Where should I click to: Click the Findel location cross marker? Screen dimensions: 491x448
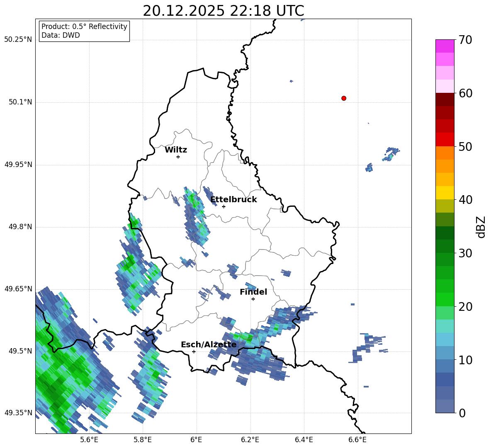point(253,299)
